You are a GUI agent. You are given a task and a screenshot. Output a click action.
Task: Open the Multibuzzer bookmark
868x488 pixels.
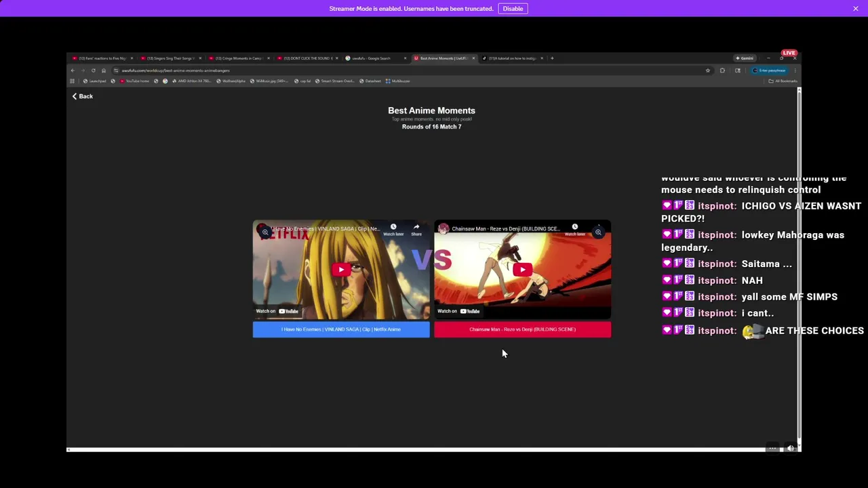(x=398, y=81)
